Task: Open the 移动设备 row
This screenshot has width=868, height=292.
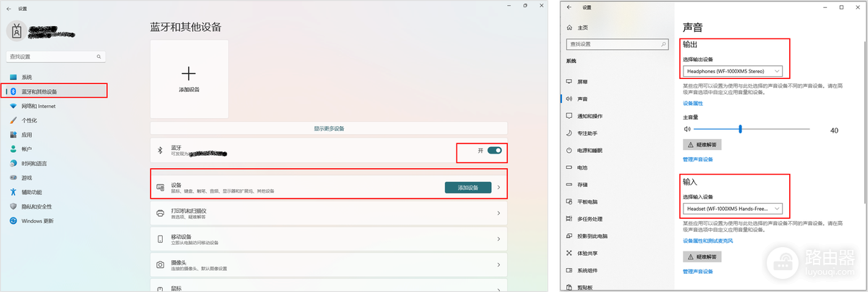Action: coord(328,238)
